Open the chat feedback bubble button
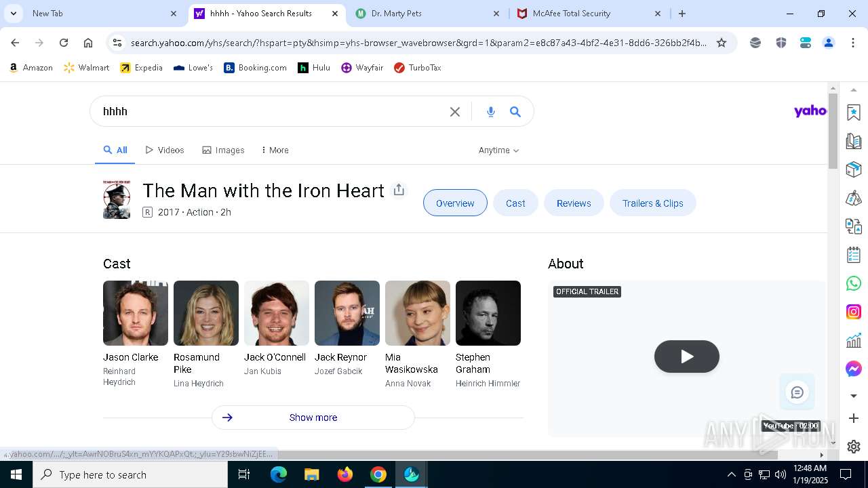Image resolution: width=868 pixels, height=488 pixels. [x=797, y=392]
